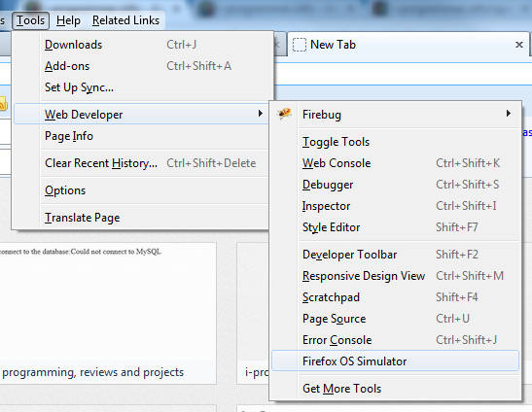Select Clear Recent History... entry
The width and height of the screenshot is (532, 412).
click(x=142, y=163)
